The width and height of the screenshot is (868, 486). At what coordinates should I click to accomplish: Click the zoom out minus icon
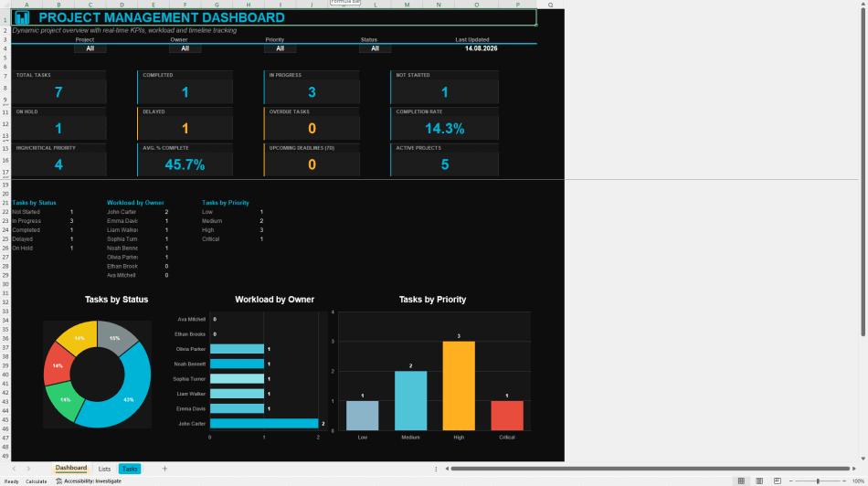point(790,481)
